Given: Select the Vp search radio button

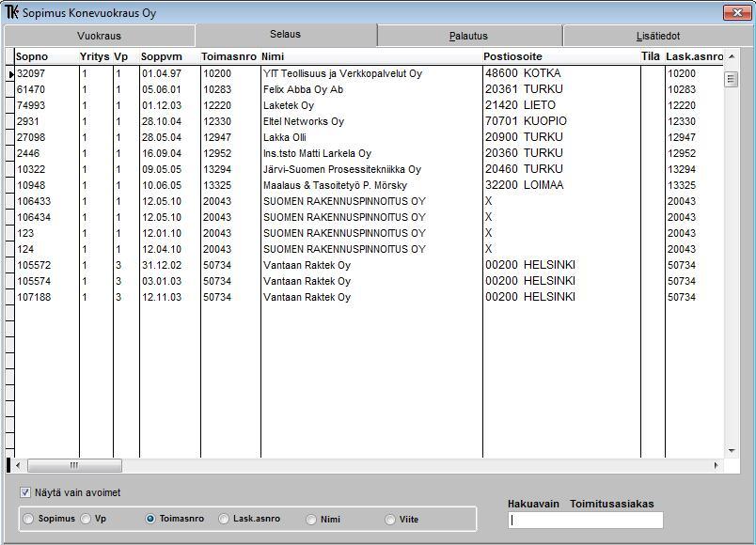Looking at the screenshot, I should (86, 519).
